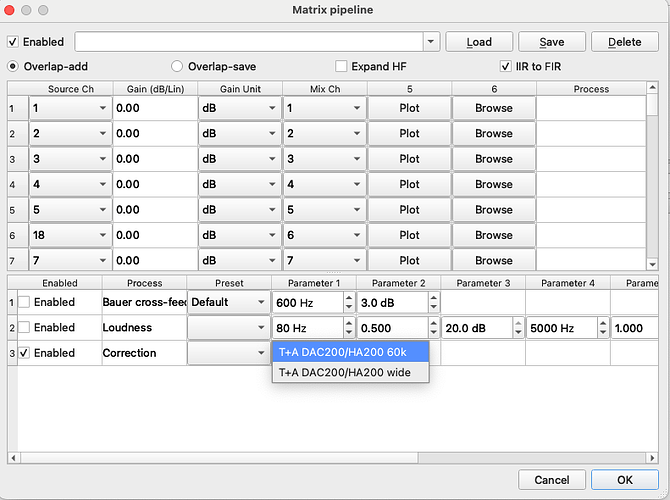Open Source Ch dropdown showing 18
The image size is (670, 500).
click(71, 235)
